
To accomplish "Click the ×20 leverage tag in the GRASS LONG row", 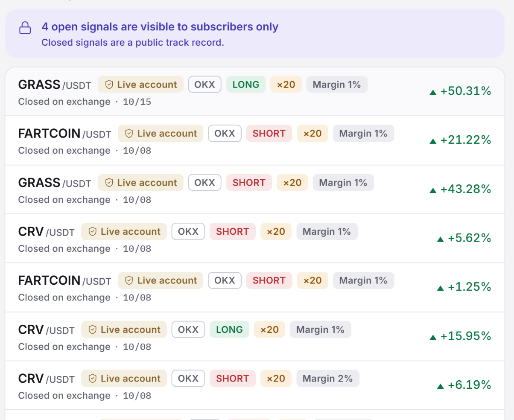I will click(286, 85).
